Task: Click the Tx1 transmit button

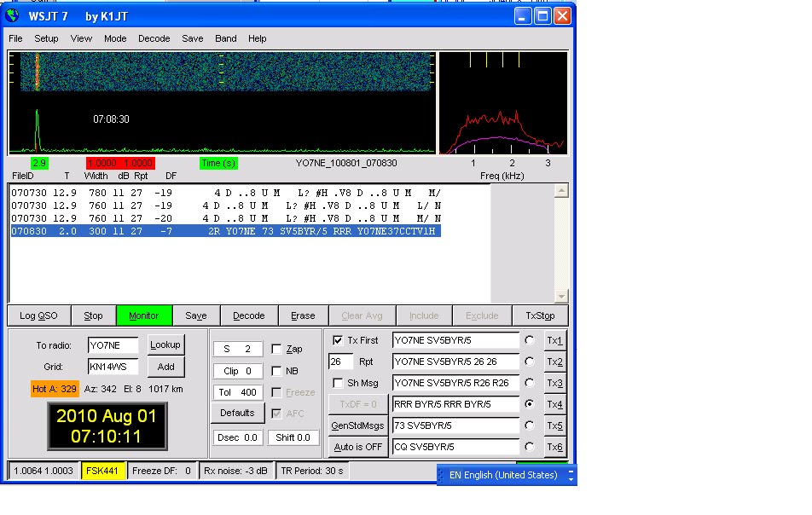Action: click(554, 340)
